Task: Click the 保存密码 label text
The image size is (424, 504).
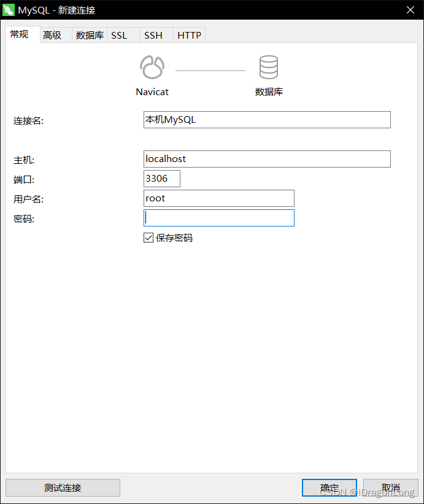Action: tap(174, 238)
